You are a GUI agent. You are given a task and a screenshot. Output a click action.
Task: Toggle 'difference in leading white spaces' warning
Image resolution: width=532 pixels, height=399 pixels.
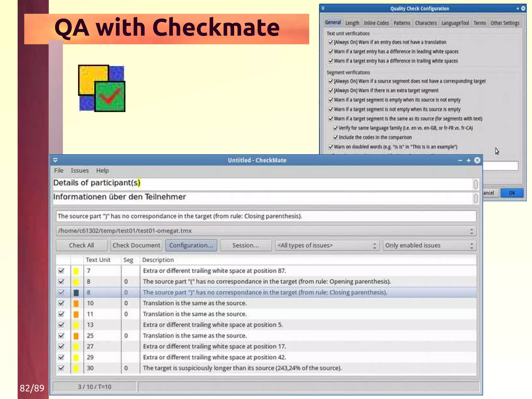(x=331, y=51)
